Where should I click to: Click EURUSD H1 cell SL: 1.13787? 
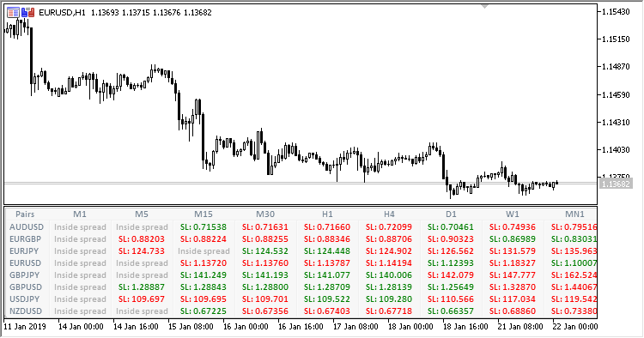coord(327,263)
